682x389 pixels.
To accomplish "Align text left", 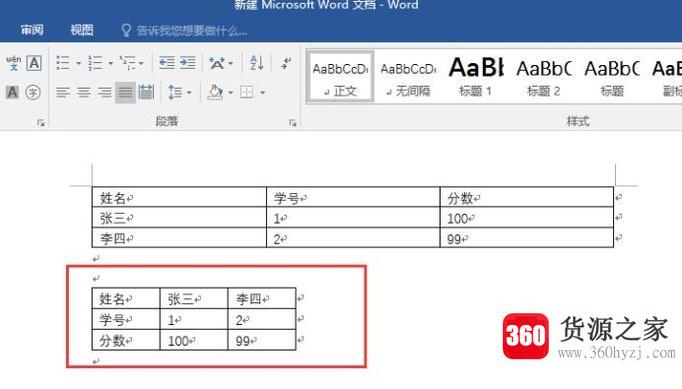I will (63, 92).
